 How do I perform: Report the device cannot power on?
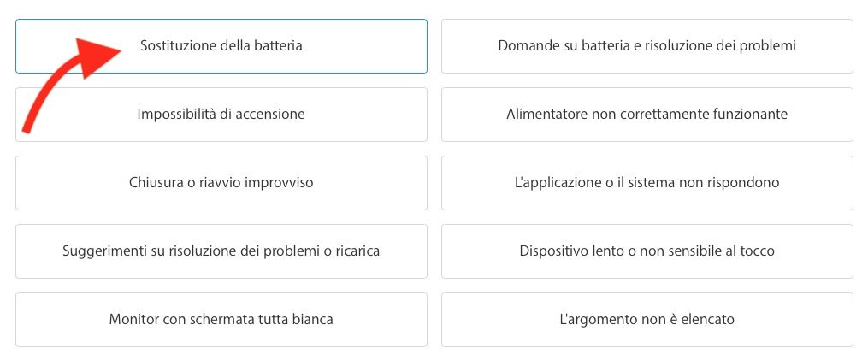tap(221, 115)
